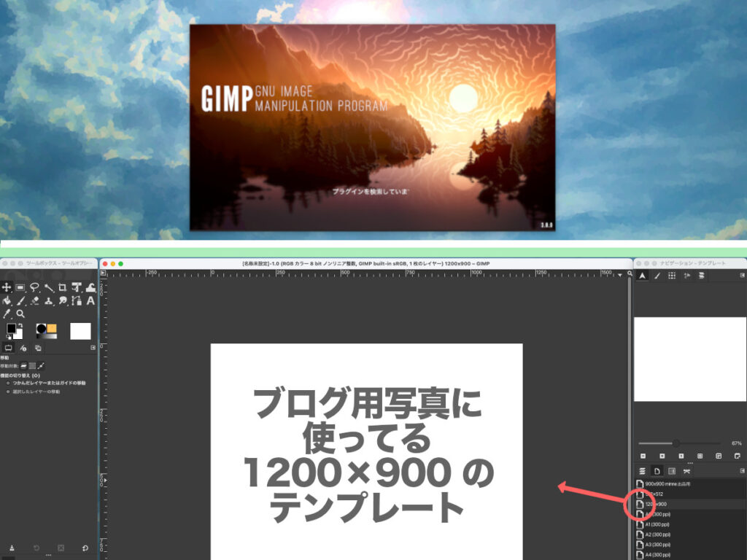Fit image in window navigation button
Screen dimensions: 747x560
coord(700,456)
